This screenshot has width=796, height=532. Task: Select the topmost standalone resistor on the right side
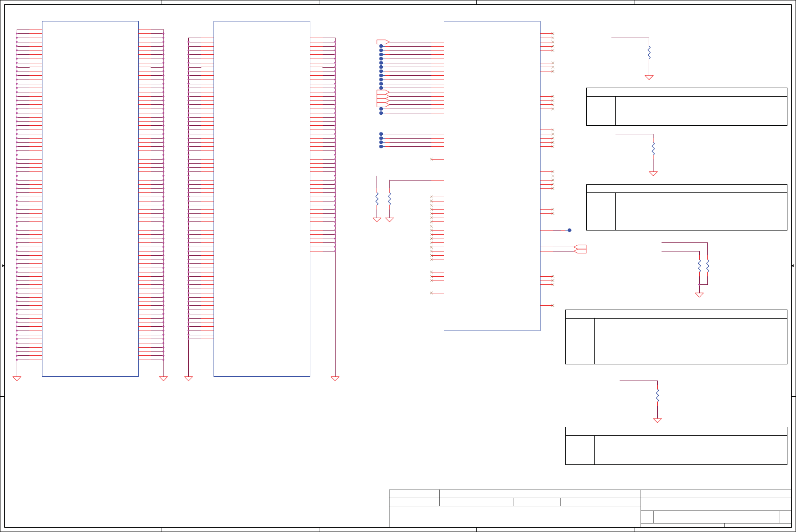[649, 52]
